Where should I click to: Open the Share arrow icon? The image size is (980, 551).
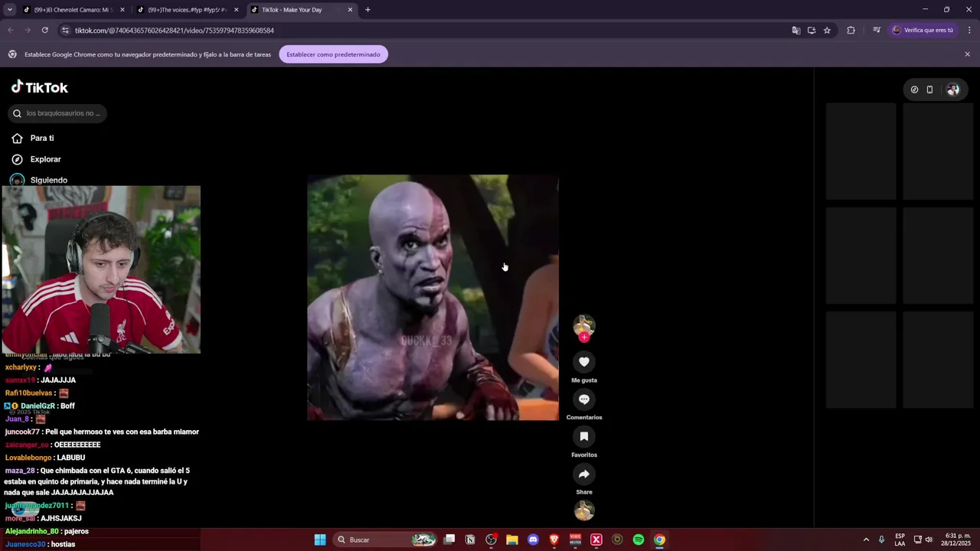click(584, 474)
